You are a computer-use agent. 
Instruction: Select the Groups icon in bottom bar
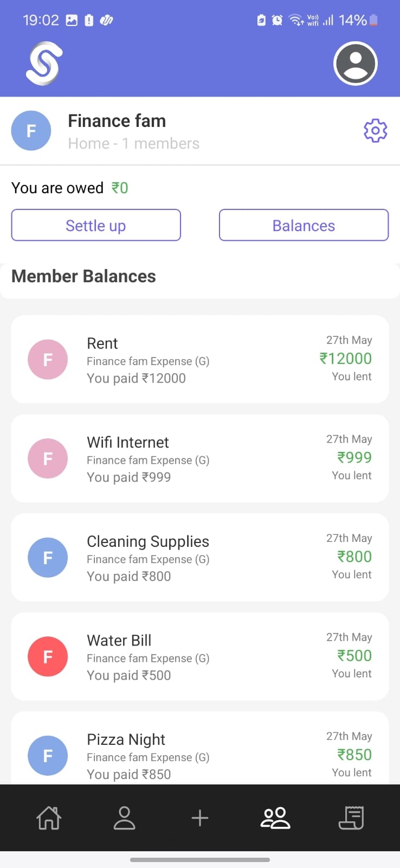click(x=275, y=818)
